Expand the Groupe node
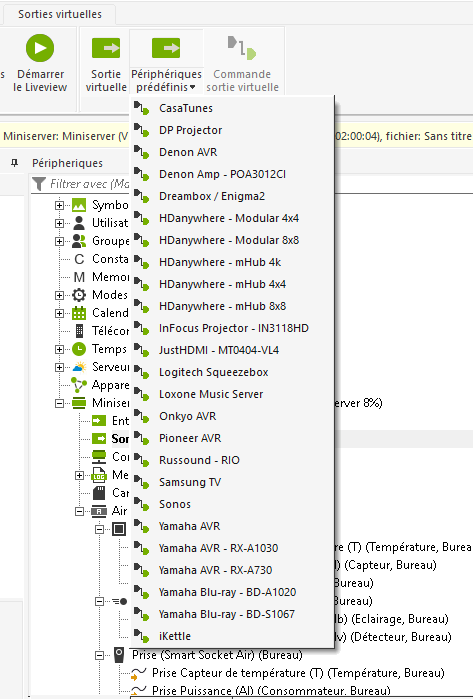Viewport: 473px width, 699px height. [59, 241]
